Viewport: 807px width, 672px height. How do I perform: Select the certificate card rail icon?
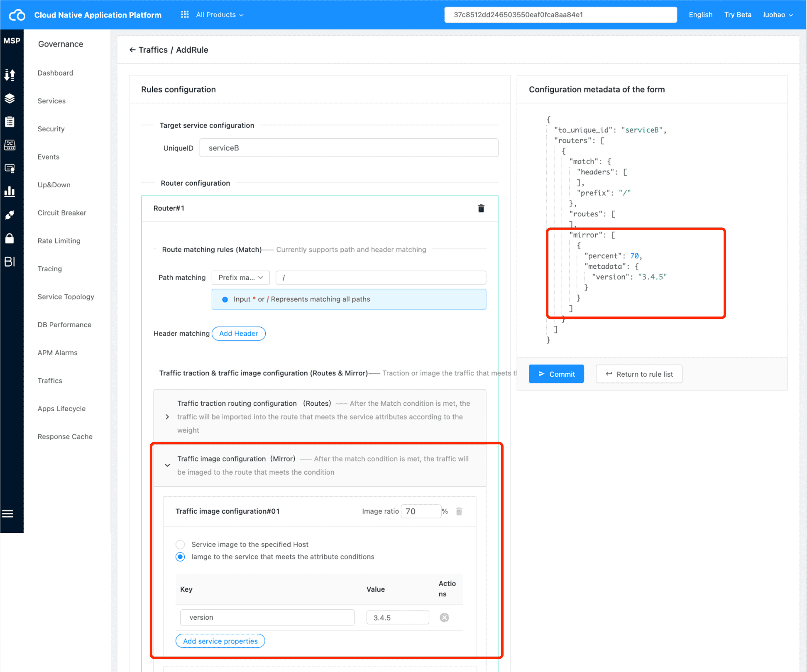(10, 168)
